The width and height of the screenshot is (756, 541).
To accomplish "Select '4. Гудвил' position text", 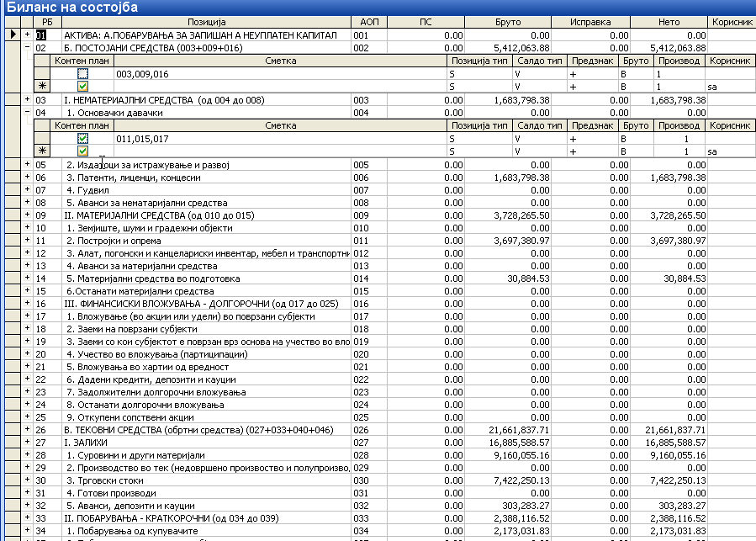I will tap(87, 190).
